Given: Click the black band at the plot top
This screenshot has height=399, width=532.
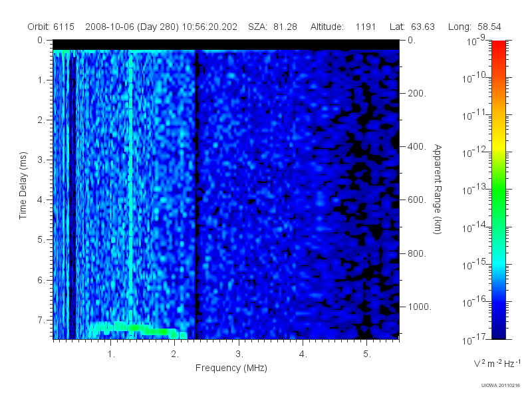Looking at the screenshot, I should [226, 45].
